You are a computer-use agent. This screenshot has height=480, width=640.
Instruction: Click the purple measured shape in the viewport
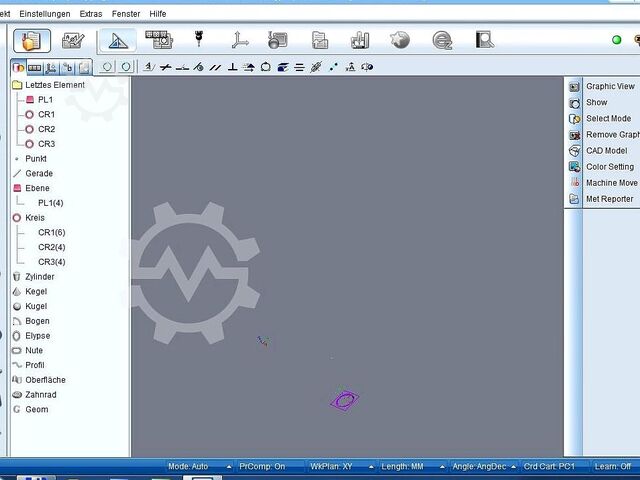pyautogui.click(x=344, y=400)
